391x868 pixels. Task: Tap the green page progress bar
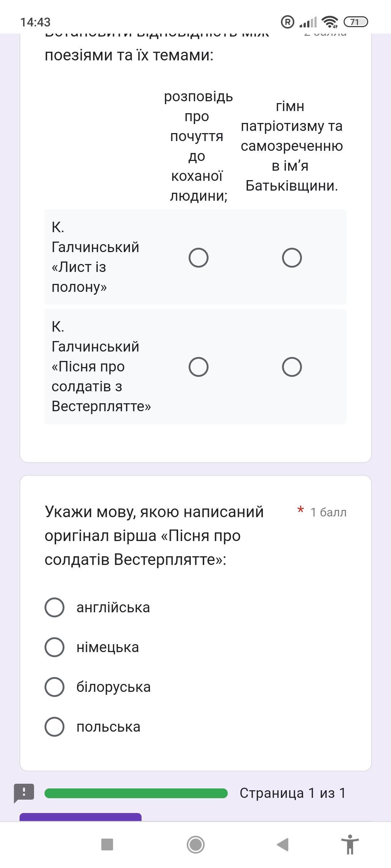pyautogui.click(x=136, y=793)
